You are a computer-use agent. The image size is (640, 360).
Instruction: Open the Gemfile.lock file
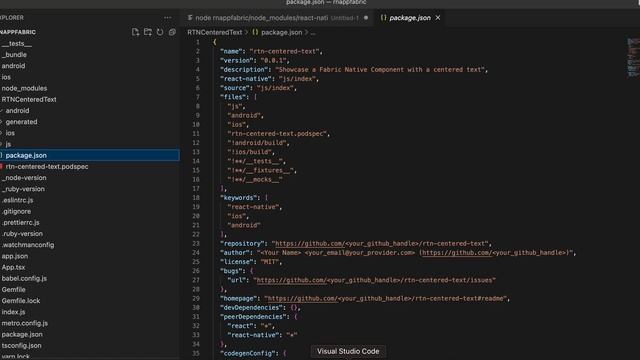tap(21, 301)
